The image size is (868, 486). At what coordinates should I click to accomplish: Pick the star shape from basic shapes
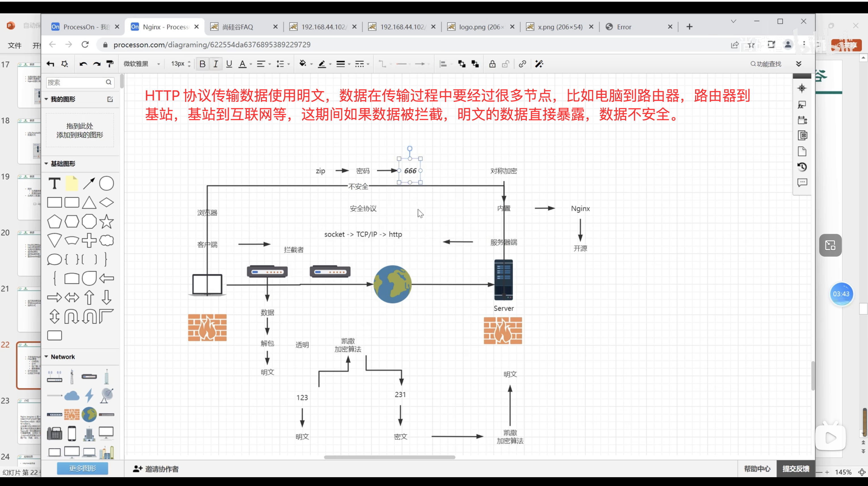coord(106,221)
